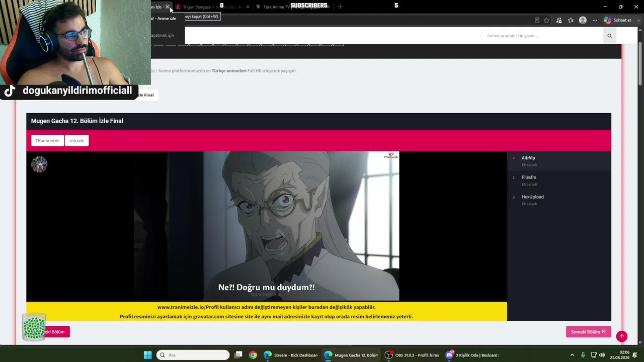Close the current anime tab
The height and width of the screenshot is (362, 644).
[x=168, y=7]
